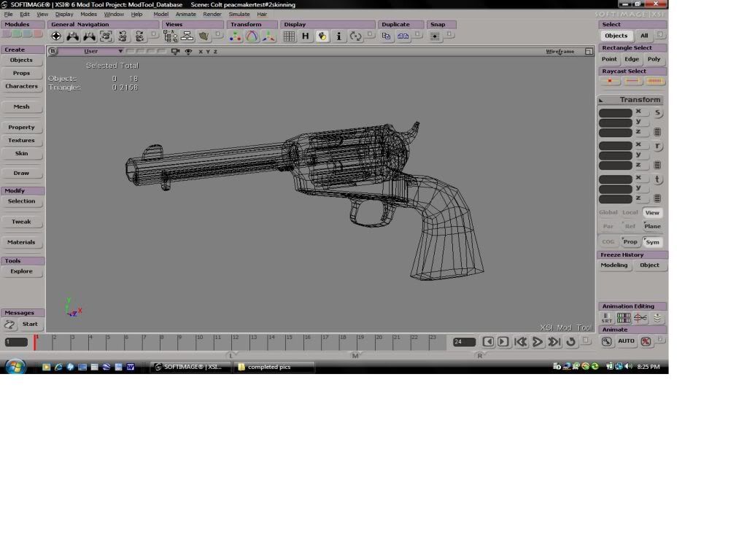Open the Animate menu
747x560 pixels.
pos(186,15)
